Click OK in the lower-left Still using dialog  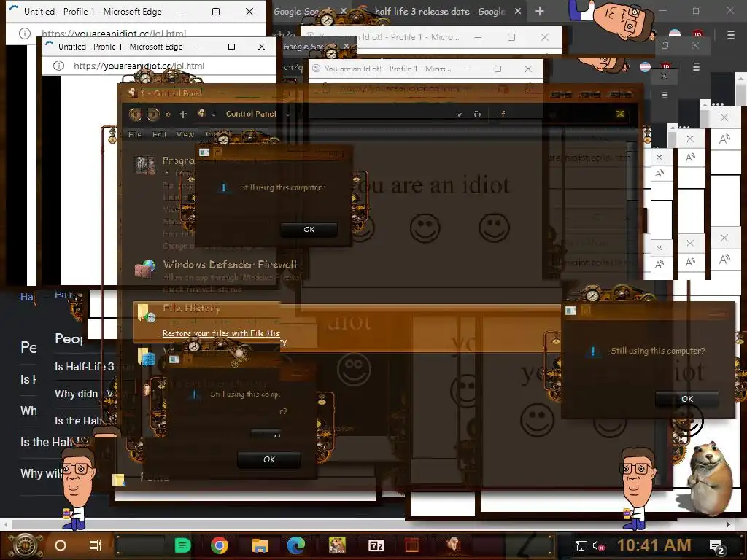tap(269, 459)
